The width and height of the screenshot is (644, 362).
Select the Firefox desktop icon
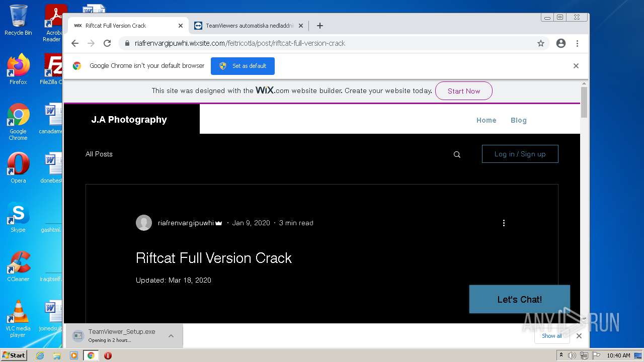[x=18, y=69]
